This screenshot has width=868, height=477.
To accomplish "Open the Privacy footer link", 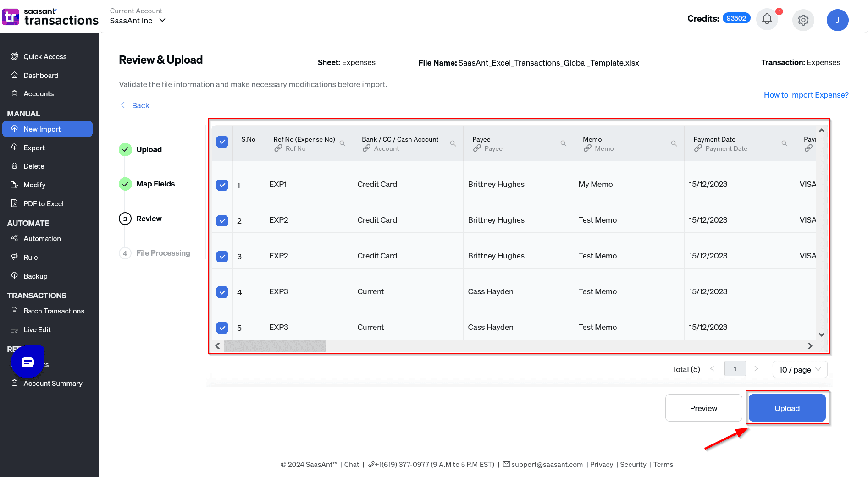I will pyautogui.click(x=602, y=464).
